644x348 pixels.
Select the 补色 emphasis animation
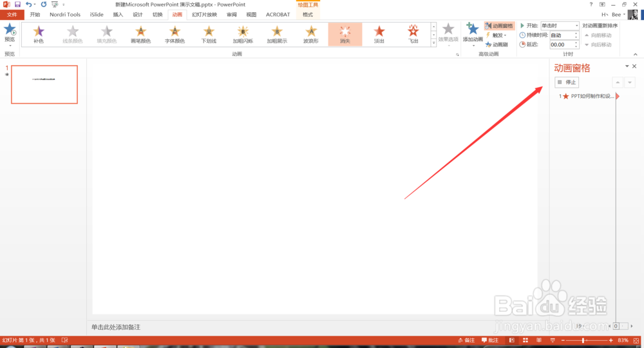(39, 34)
